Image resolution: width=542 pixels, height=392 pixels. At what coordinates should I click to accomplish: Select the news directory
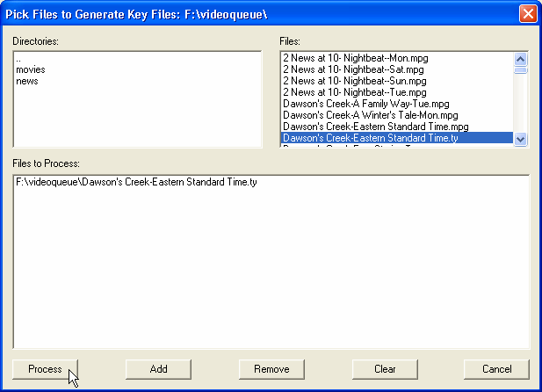pyautogui.click(x=138, y=81)
